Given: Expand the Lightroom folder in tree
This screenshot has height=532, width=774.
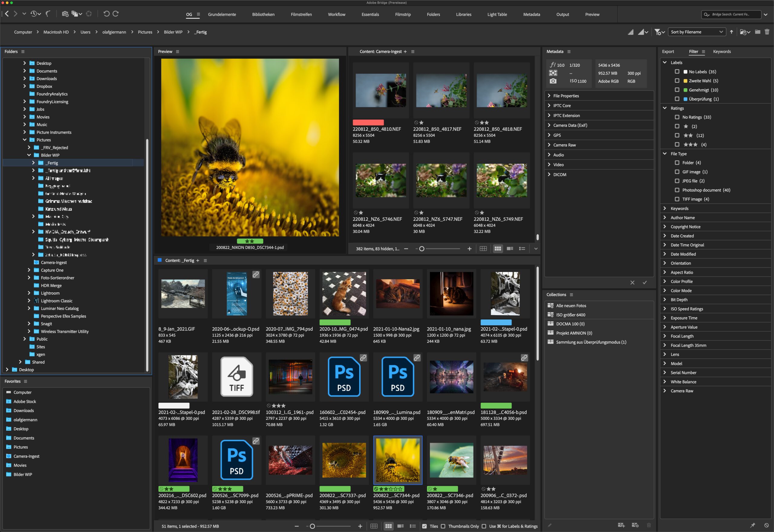Looking at the screenshot, I should point(29,293).
